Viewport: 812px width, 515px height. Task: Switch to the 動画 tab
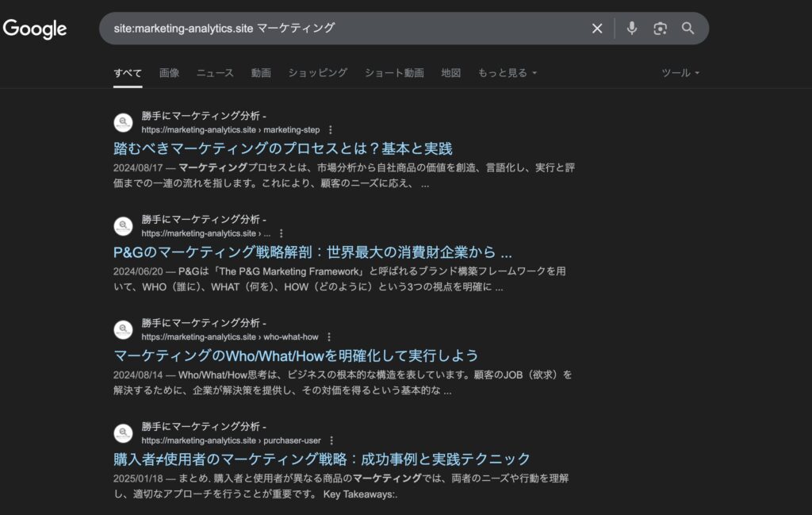(261, 73)
